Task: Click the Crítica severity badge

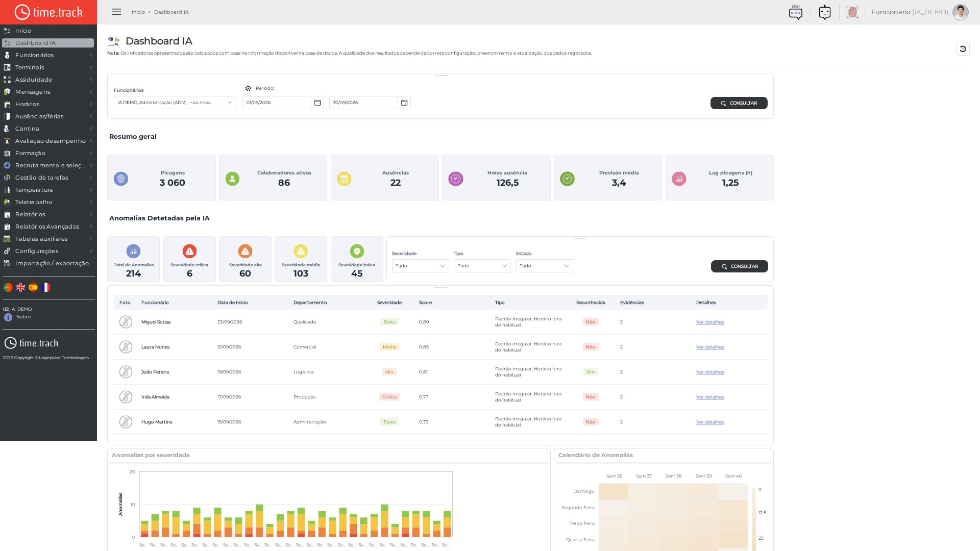Action: click(389, 397)
